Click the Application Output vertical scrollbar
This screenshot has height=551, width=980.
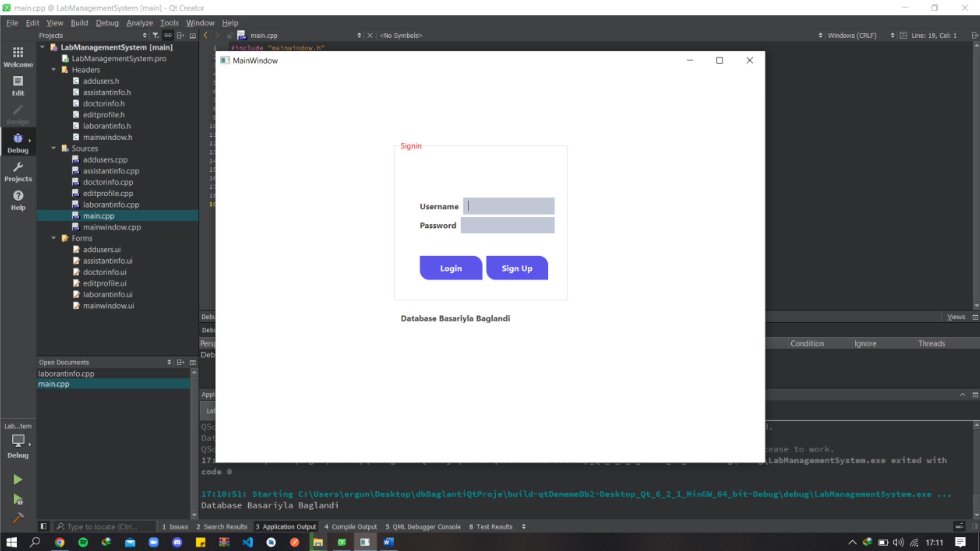tap(976, 469)
